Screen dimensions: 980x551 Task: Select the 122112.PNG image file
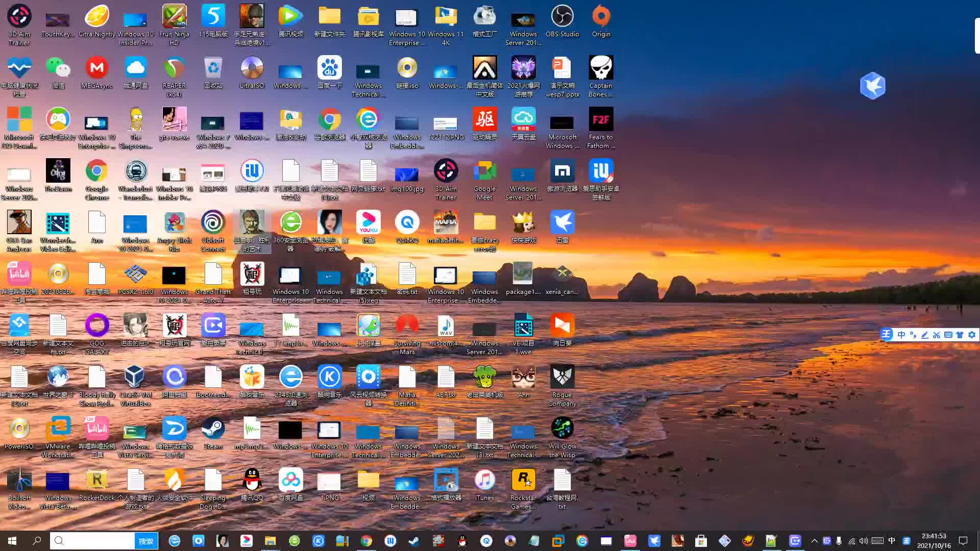pos(446,124)
